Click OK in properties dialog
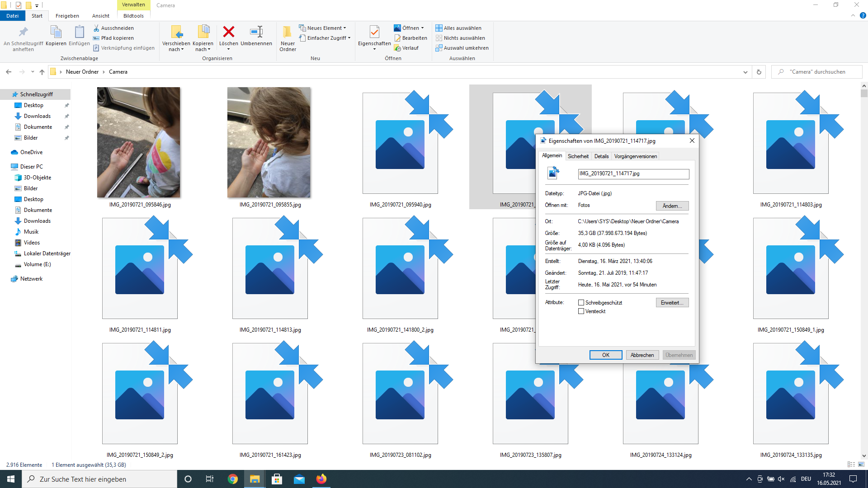868x488 pixels. coord(606,355)
